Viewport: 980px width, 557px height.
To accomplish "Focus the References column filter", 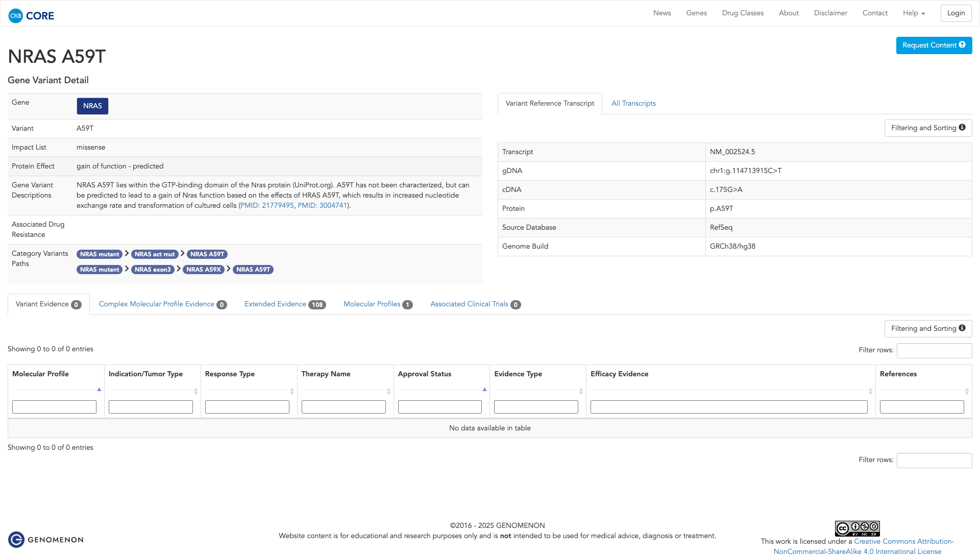I will click(922, 407).
